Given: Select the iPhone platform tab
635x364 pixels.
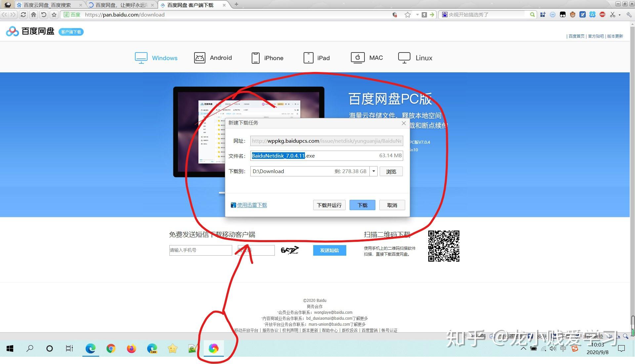Looking at the screenshot, I should coord(267,58).
